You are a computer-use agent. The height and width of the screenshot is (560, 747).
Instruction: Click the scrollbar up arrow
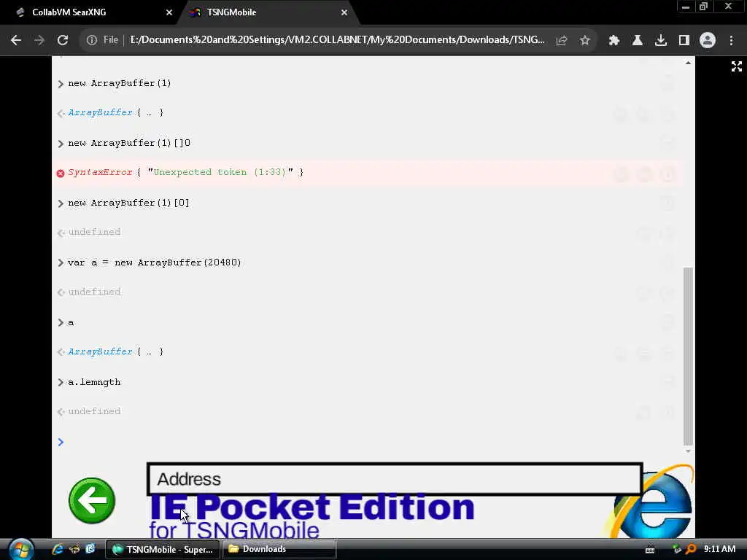pos(688,63)
